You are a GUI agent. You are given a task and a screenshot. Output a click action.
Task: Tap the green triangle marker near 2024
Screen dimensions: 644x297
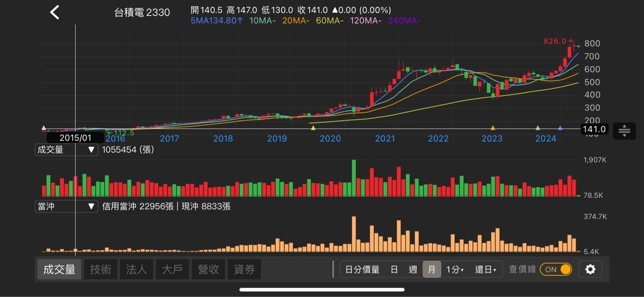(x=538, y=128)
